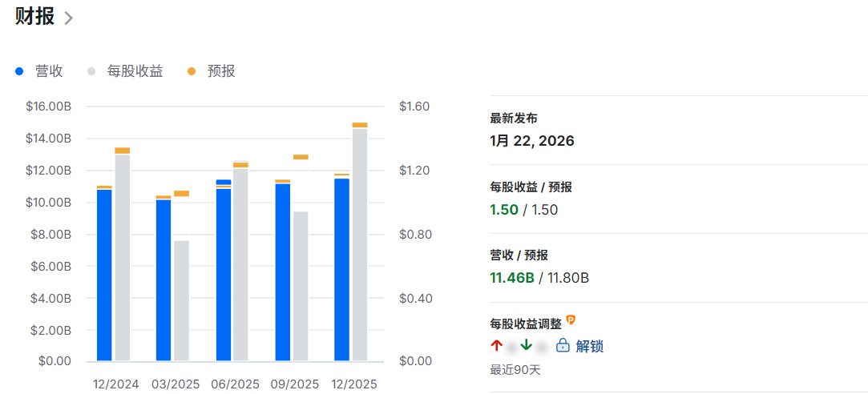Select the 12/2025 blue revenue bar
Image resolution: width=868 pixels, height=394 pixels.
(x=342, y=270)
